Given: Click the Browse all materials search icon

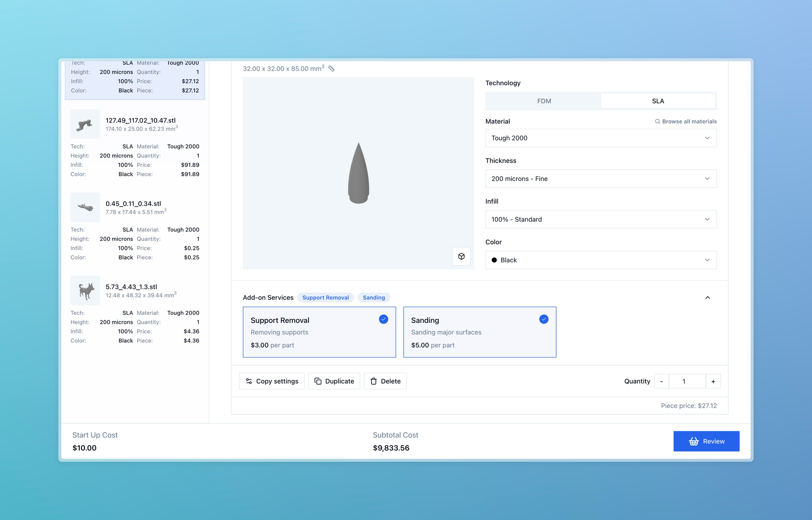Looking at the screenshot, I should [657, 121].
